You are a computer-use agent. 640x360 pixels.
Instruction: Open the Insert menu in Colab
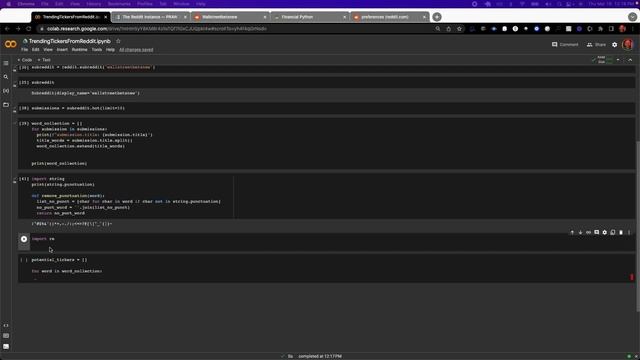click(x=62, y=50)
